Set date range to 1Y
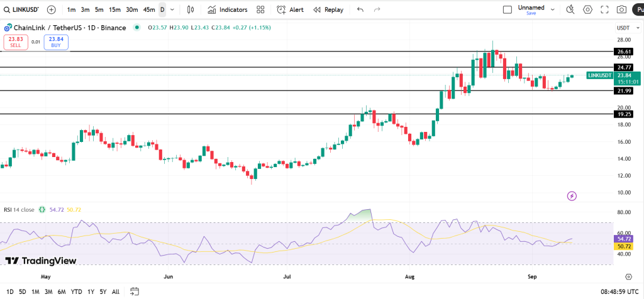Image resolution: width=644 pixels, height=299 pixels. pos(91,292)
